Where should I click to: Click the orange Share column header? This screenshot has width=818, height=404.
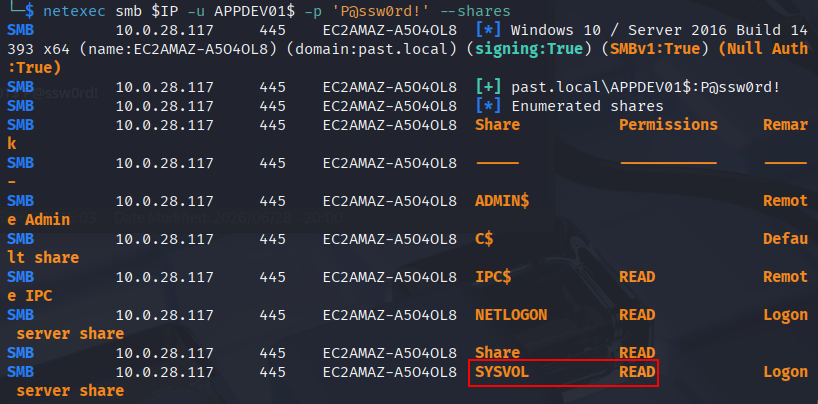click(497, 125)
